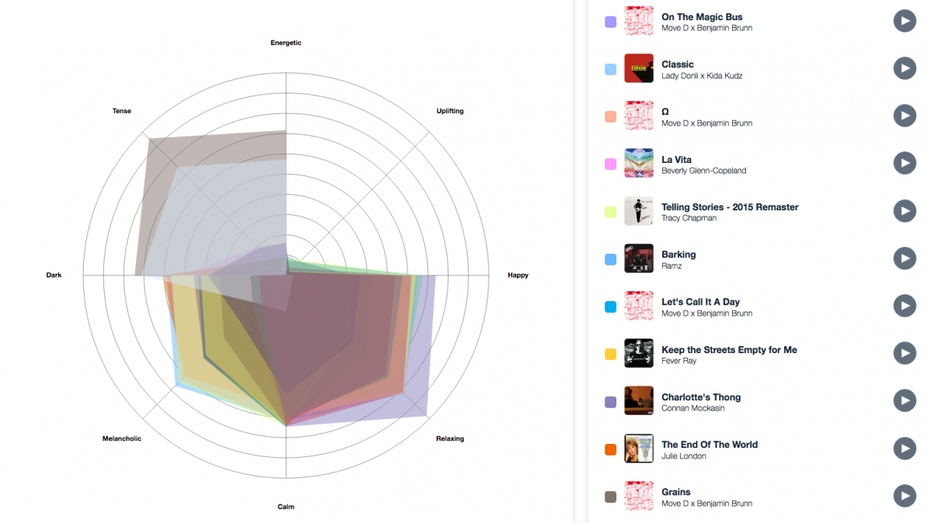The image size is (930, 523).
Task: Click the yellow swatch for Fever Ray song
Action: click(610, 354)
